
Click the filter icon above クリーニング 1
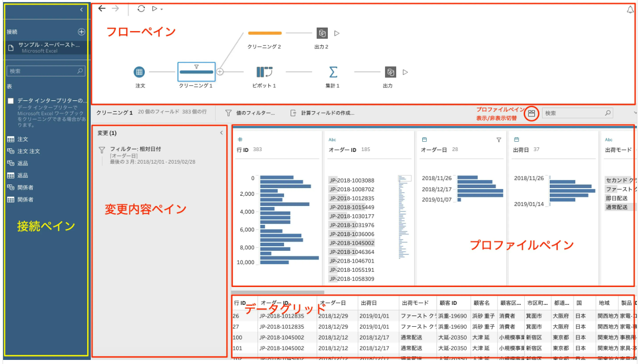(x=196, y=66)
